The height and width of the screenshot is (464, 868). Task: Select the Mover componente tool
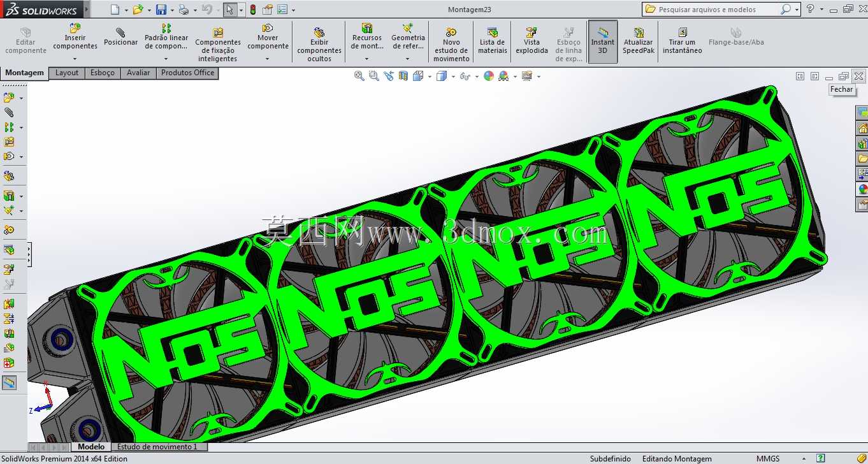(268, 37)
